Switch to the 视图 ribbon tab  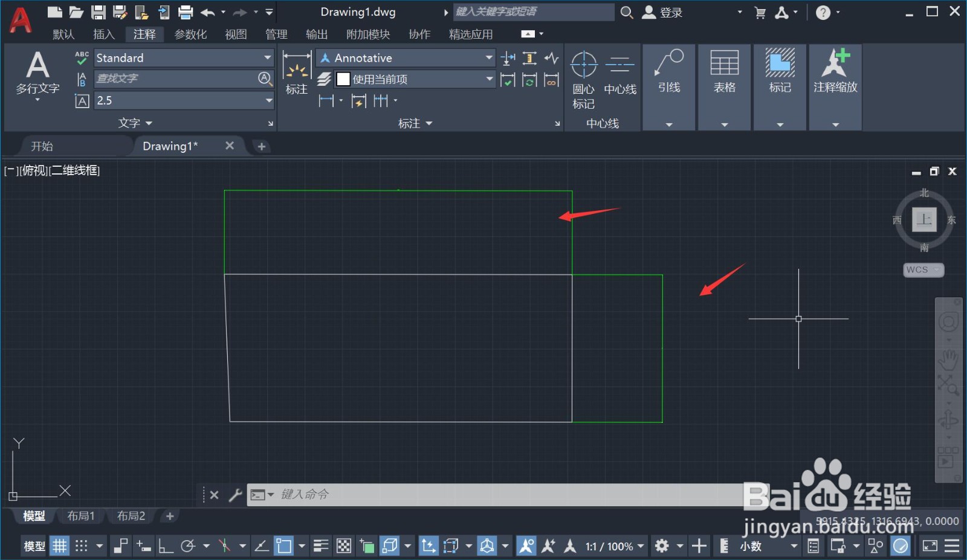click(x=236, y=34)
